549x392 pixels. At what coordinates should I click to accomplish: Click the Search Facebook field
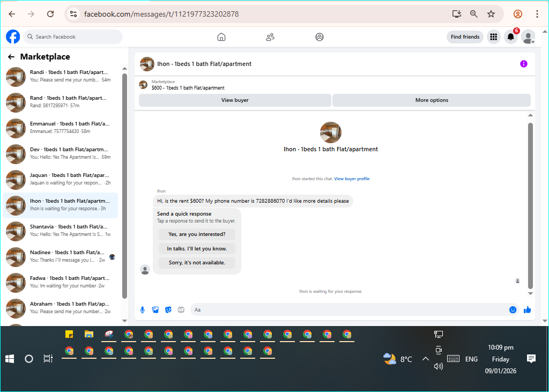pyautogui.click(x=73, y=37)
